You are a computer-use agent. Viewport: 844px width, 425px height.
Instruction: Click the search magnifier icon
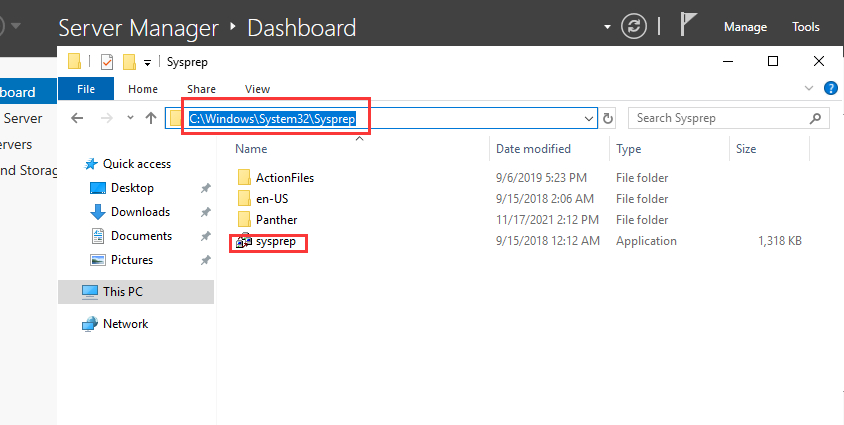pyautogui.click(x=815, y=118)
